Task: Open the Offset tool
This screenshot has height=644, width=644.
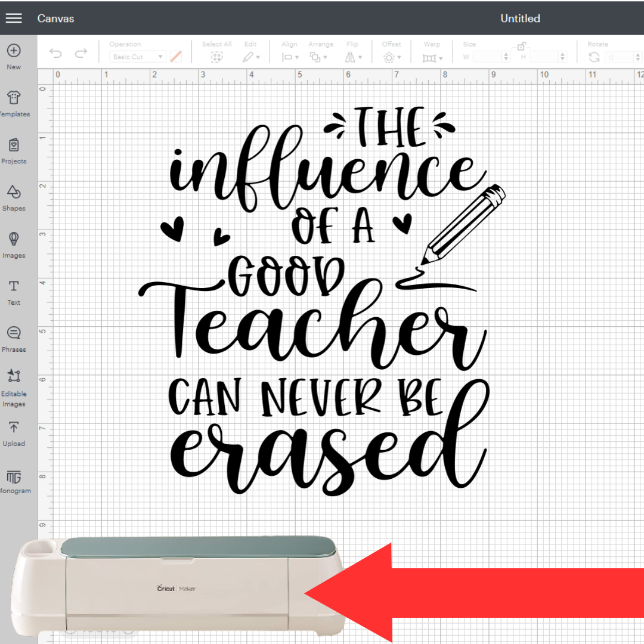Action: (x=392, y=57)
